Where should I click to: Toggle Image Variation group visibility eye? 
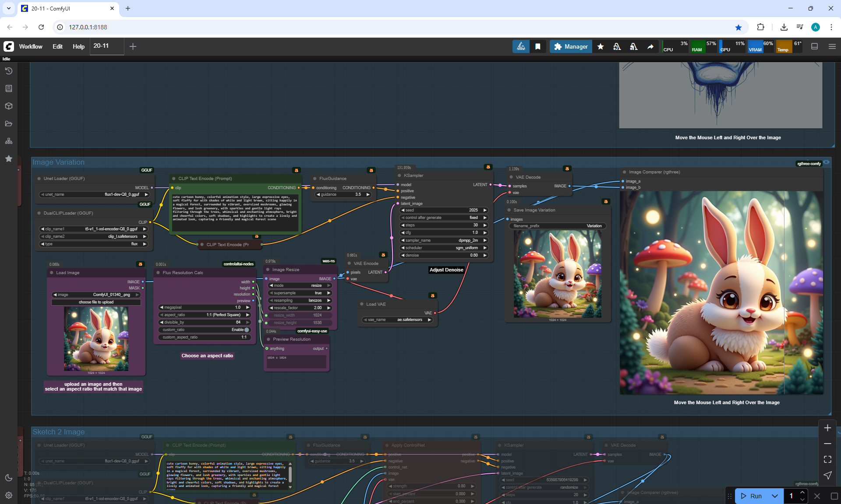(x=826, y=162)
